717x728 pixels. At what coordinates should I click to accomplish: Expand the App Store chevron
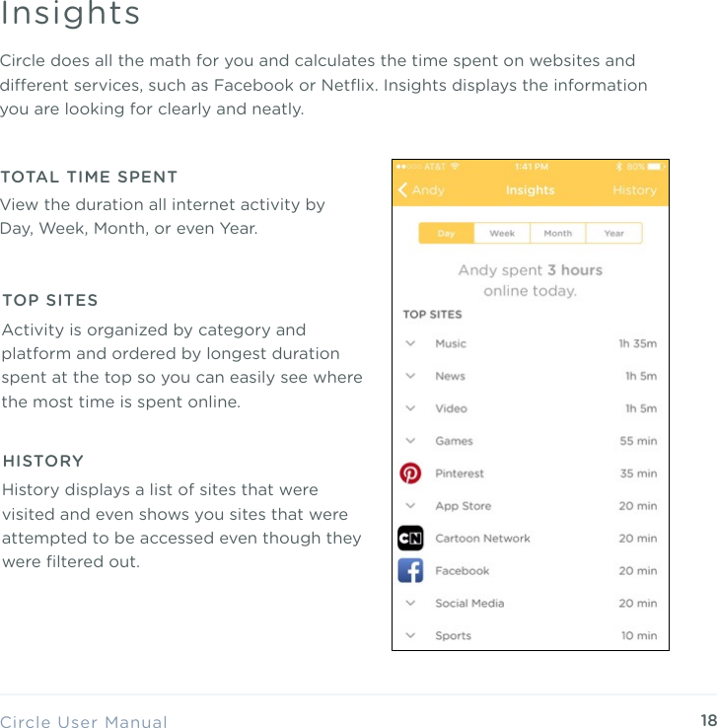point(411,506)
